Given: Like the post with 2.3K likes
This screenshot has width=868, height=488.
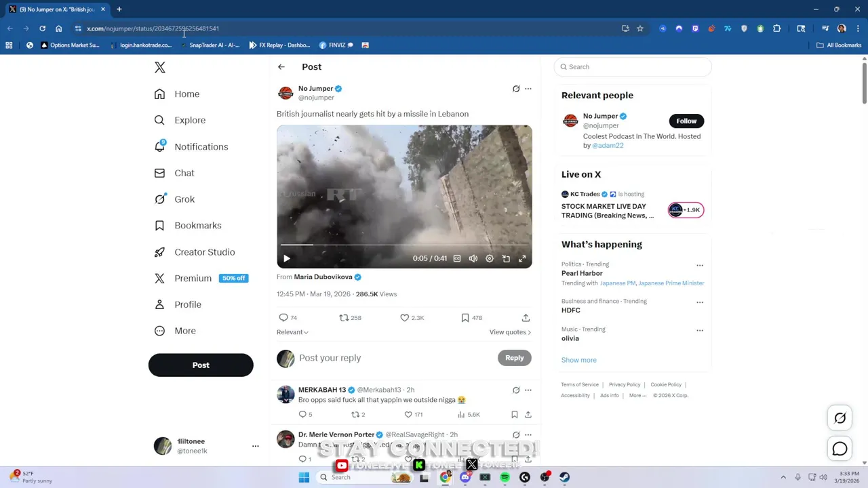Looking at the screenshot, I should click(412, 317).
